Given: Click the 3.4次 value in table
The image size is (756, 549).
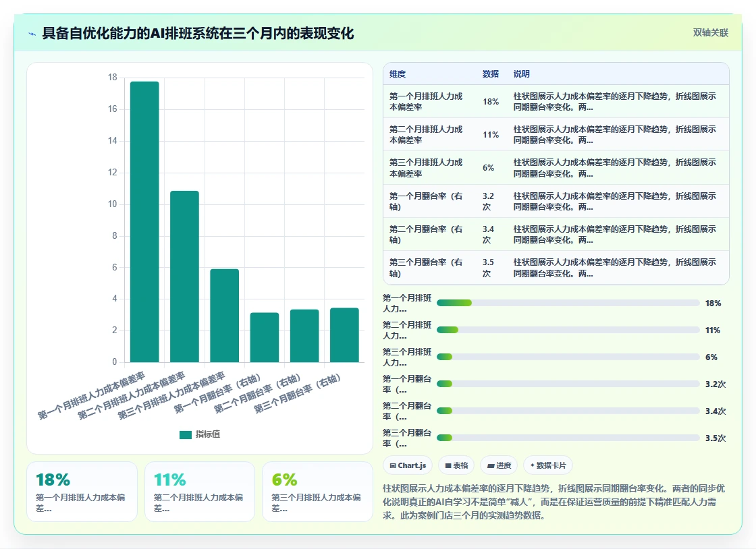Looking at the screenshot, I should [x=489, y=235].
